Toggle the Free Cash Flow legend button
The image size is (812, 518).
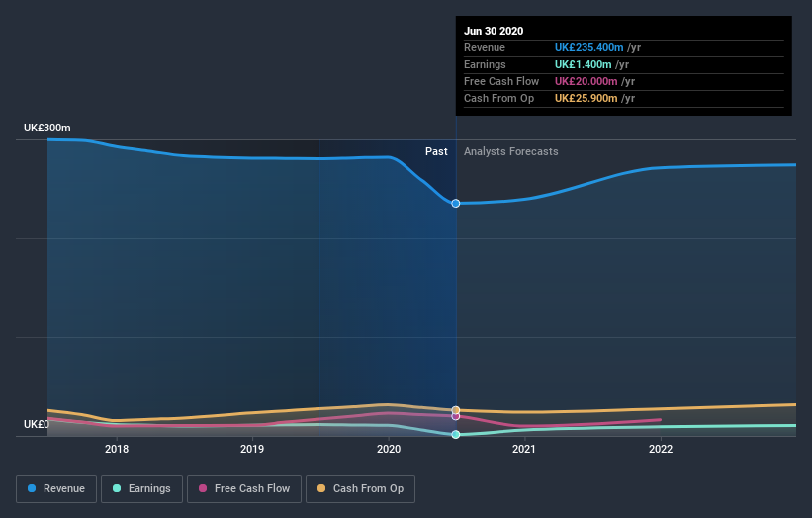tap(244, 489)
